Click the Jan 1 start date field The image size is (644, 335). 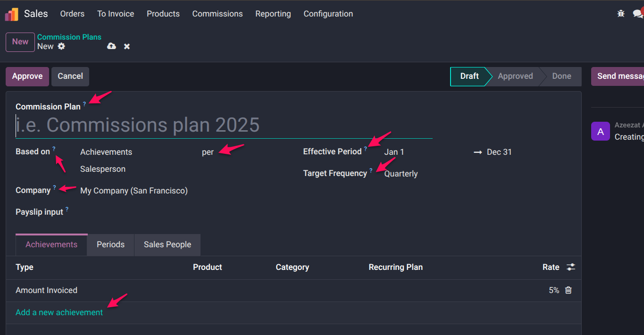[425, 152]
